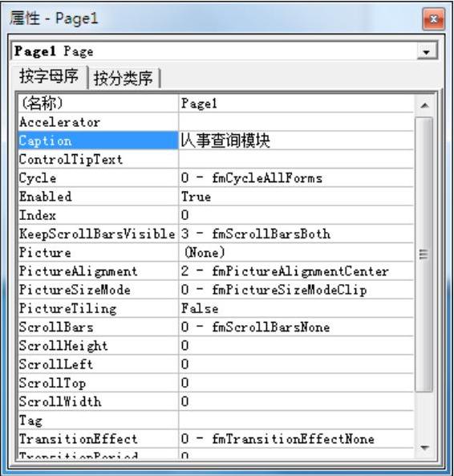Select the PictureTiling value False
454x476 pixels.
click(x=296, y=308)
